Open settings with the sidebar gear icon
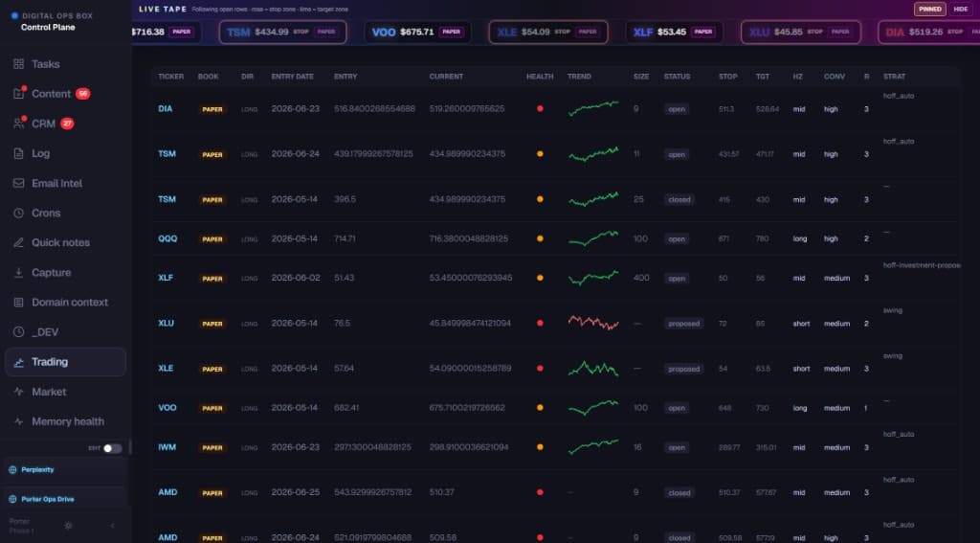 [68, 526]
